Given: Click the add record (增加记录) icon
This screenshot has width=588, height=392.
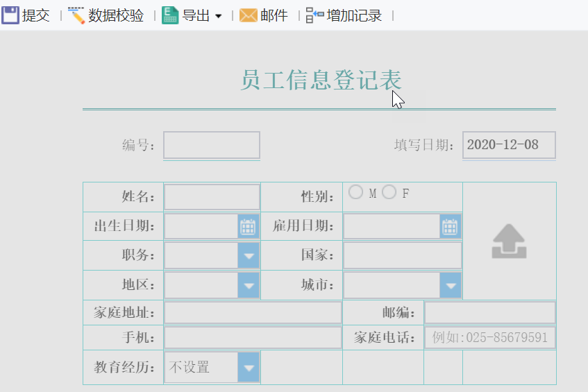Looking at the screenshot, I should pyautogui.click(x=314, y=15).
